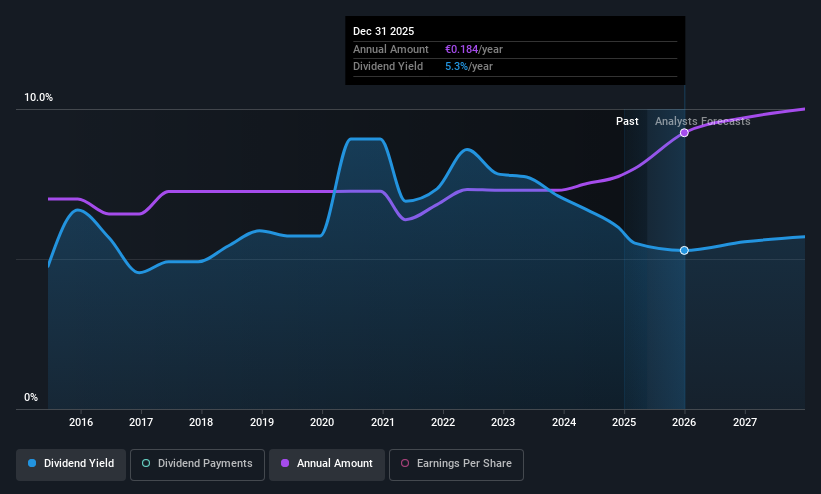Click the 2027 x-axis label
Image resolution: width=821 pixels, height=494 pixels.
pos(745,422)
